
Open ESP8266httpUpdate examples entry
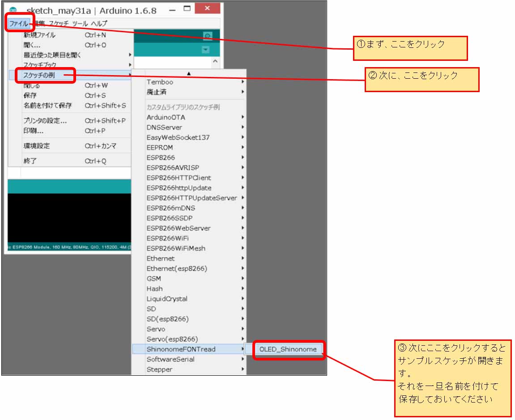tap(189, 188)
